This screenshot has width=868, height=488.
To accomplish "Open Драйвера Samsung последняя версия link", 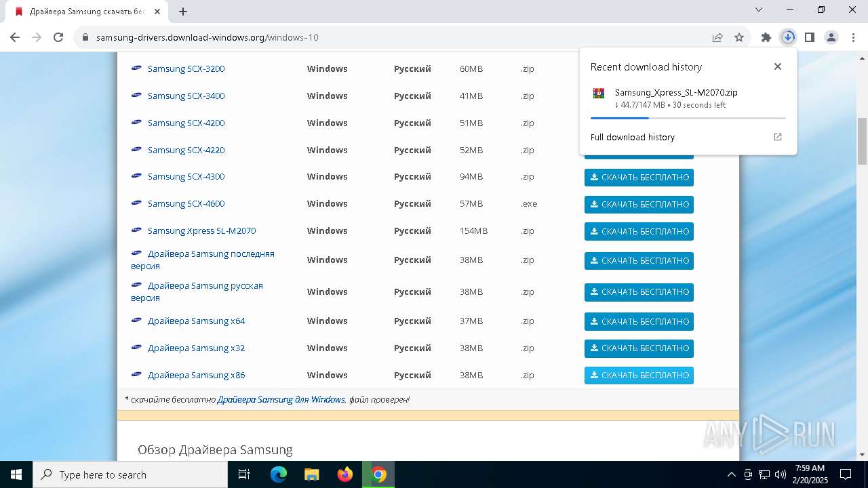I will click(203, 260).
